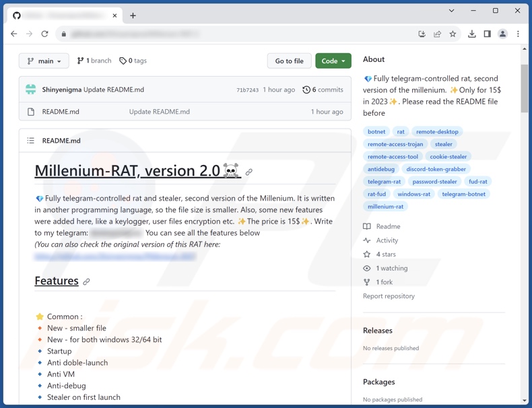The width and height of the screenshot is (532, 408).
Task: Expand the green Code dropdown
Action: (333, 61)
